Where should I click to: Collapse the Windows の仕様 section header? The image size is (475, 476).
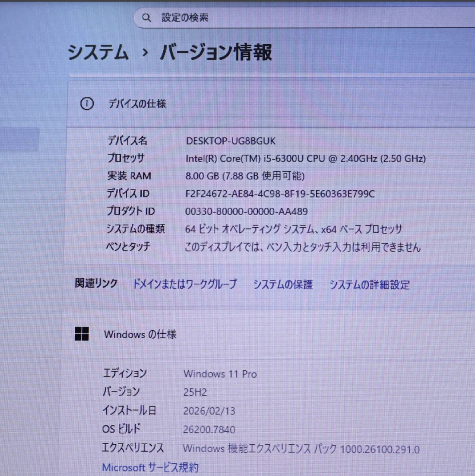[269, 334]
